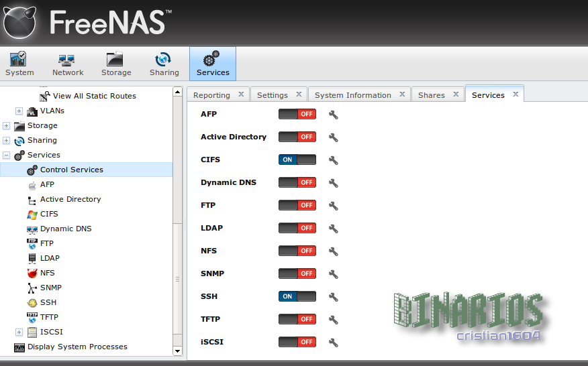Turn on the AFP service switch
588x366 pixels.
tap(297, 115)
